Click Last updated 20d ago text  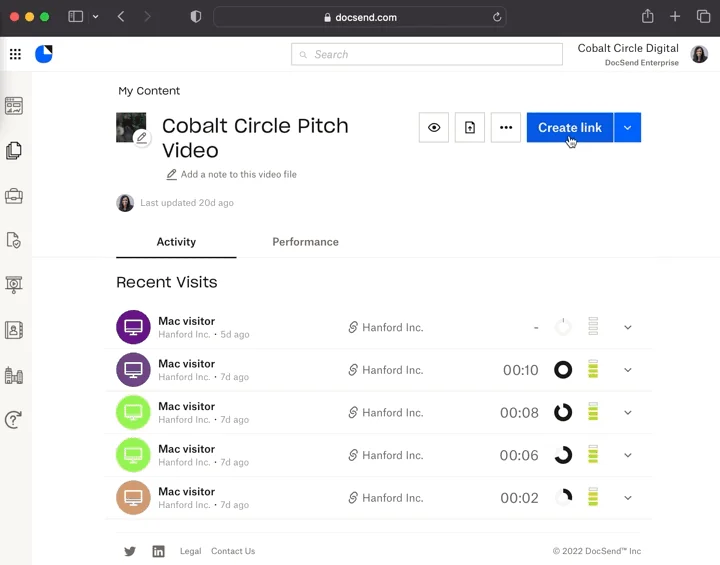[x=187, y=203]
